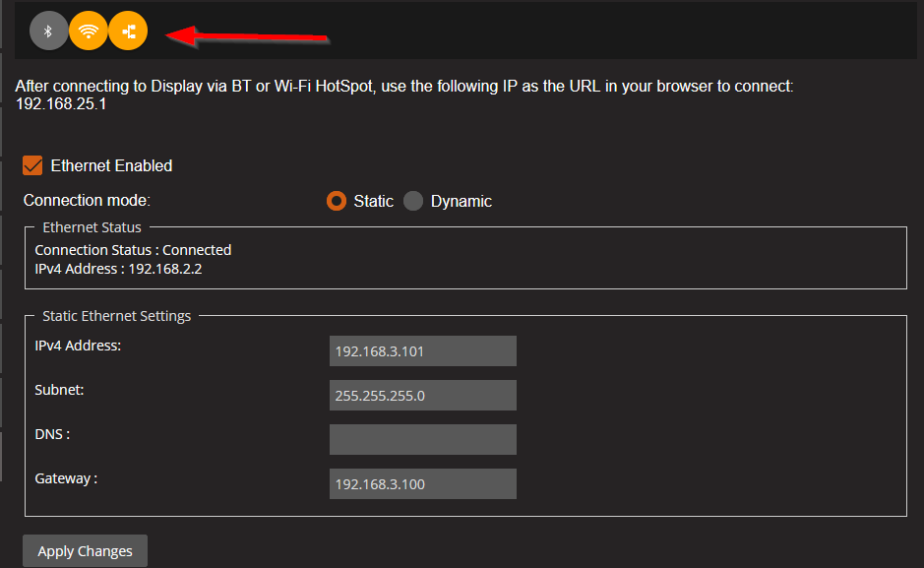Click the hotspot IP 192.168.25.1 text

coord(61,103)
